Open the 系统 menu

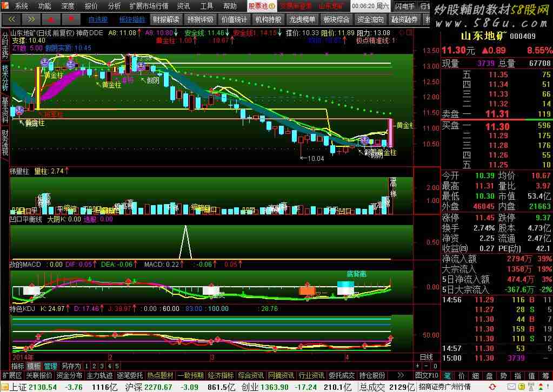22,5
